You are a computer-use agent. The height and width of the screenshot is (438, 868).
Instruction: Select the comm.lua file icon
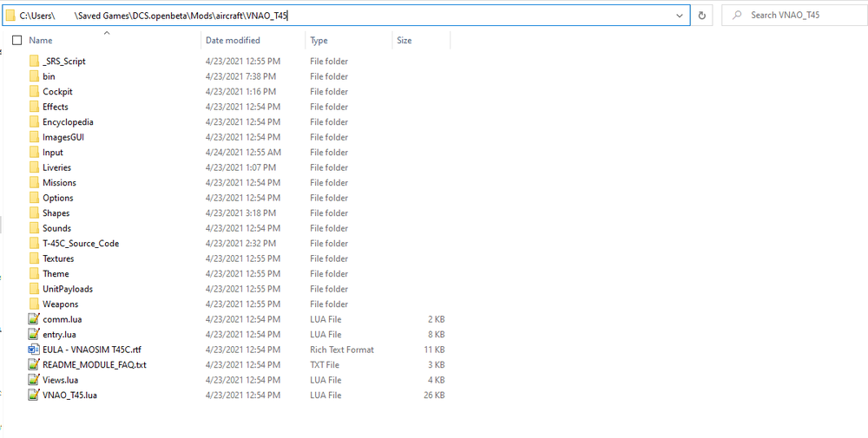pos(34,319)
